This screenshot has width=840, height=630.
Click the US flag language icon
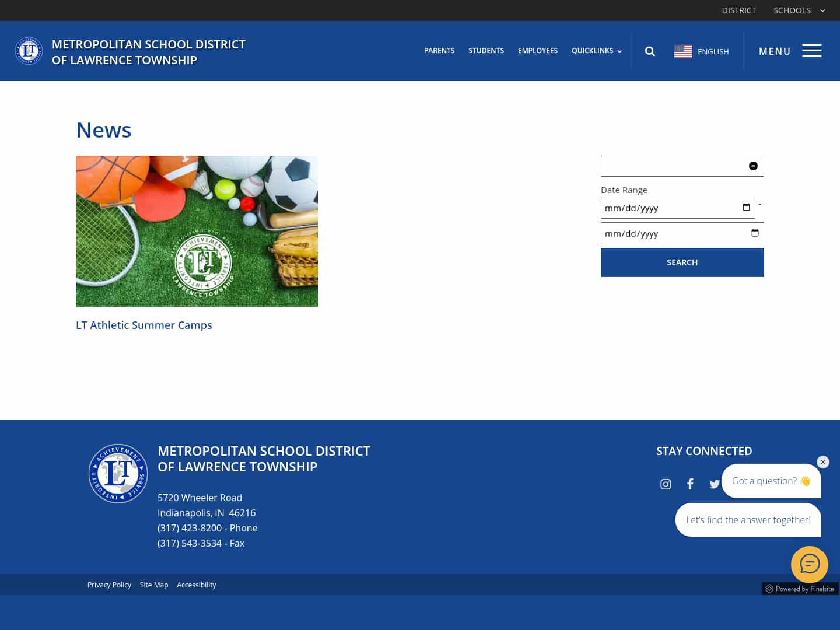683,51
